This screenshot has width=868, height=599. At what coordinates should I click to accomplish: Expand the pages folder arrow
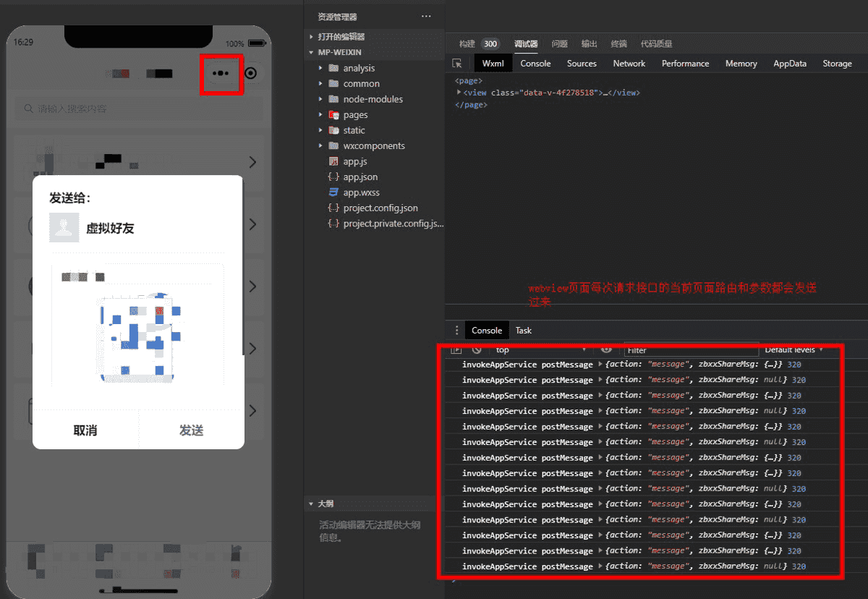click(320, 114)
